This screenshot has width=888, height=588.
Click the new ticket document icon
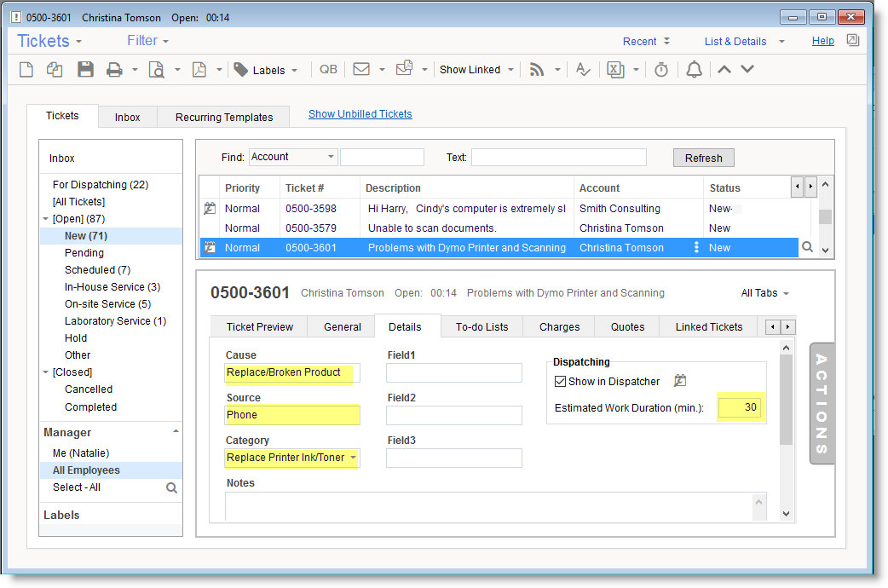pos(26,70)
